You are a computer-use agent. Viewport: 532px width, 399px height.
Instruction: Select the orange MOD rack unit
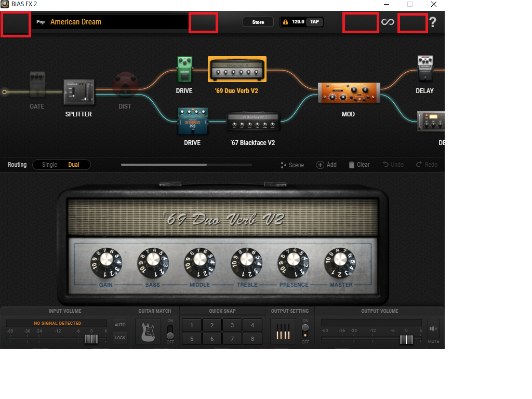tap(349, 92)
